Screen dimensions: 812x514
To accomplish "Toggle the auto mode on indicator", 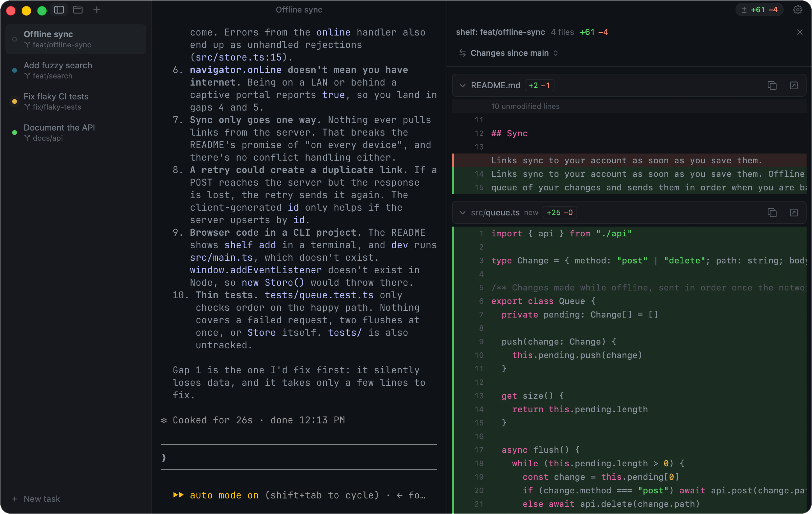I will tap(216, 495).
